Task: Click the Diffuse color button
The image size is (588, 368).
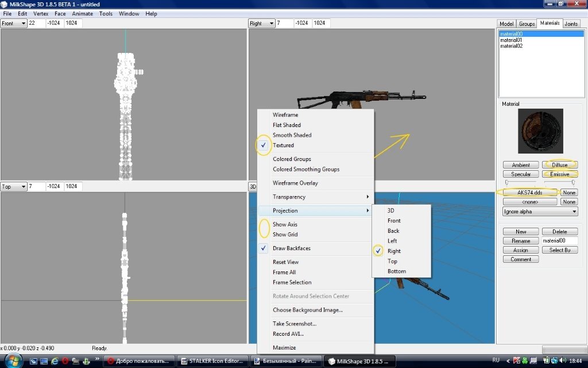Action: (x=559, y=165)
